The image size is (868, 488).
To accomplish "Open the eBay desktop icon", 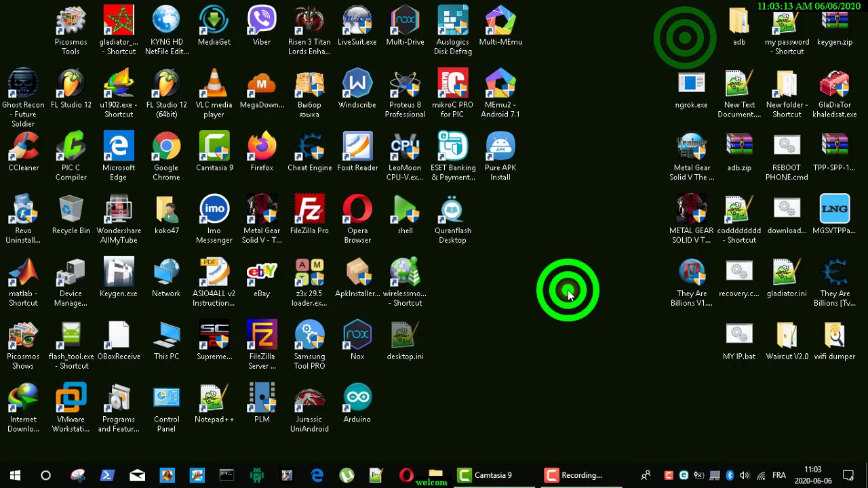I will pyautogui.click(x=262, y=278).
